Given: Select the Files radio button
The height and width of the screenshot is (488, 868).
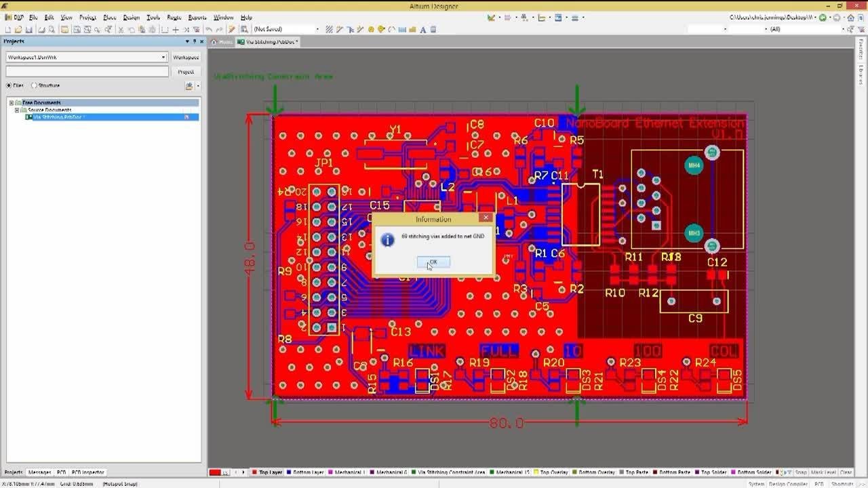Looking at the screenshot, I should pos(9,85).
